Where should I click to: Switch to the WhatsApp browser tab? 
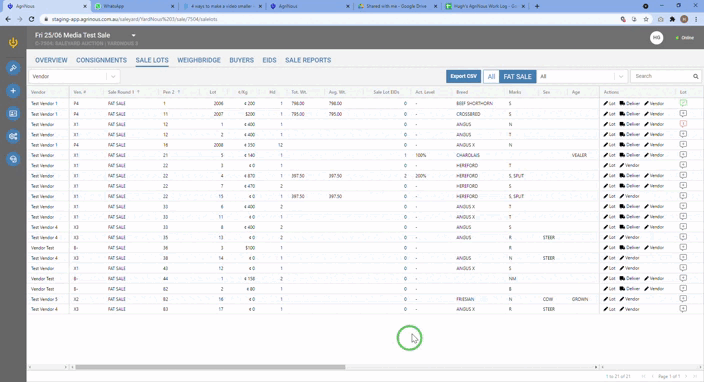134,6
